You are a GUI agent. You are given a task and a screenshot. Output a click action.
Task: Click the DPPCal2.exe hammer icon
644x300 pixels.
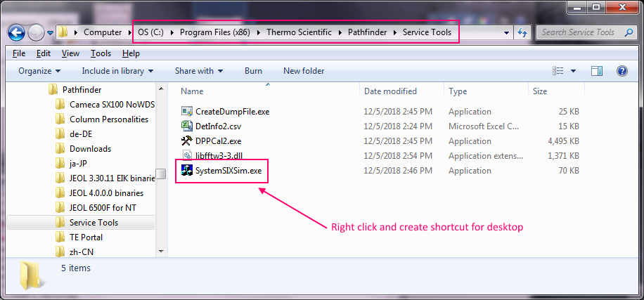pyautogui.click(x=187, y=141)
